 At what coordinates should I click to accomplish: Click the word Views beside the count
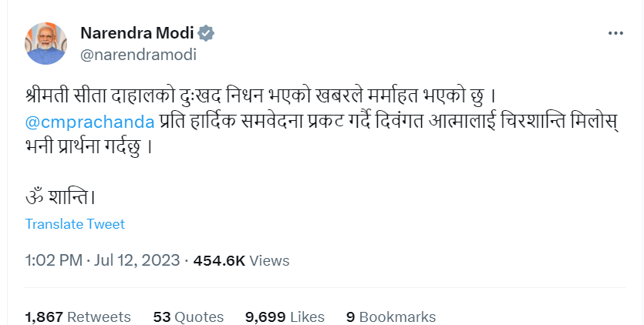coord(271,261)
